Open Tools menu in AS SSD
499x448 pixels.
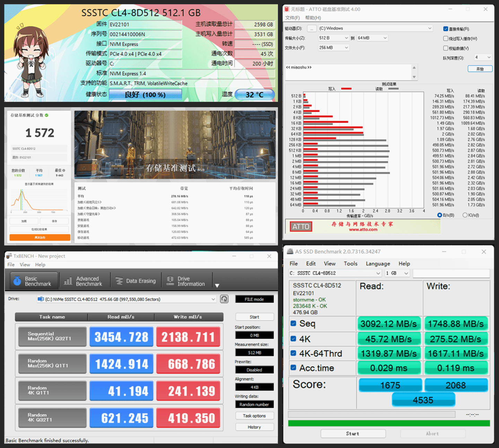point(350,264)
